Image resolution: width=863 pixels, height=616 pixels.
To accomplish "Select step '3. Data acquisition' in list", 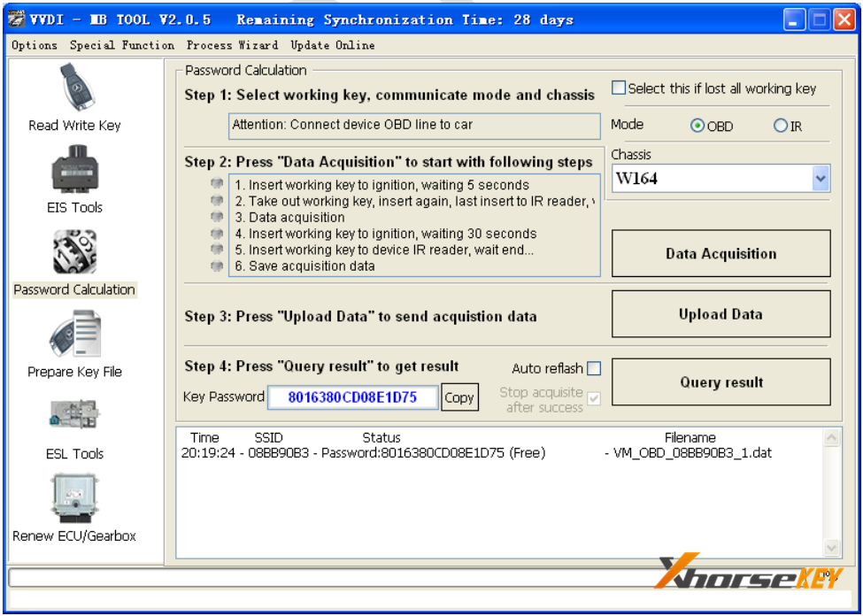I will coord(290,218).
